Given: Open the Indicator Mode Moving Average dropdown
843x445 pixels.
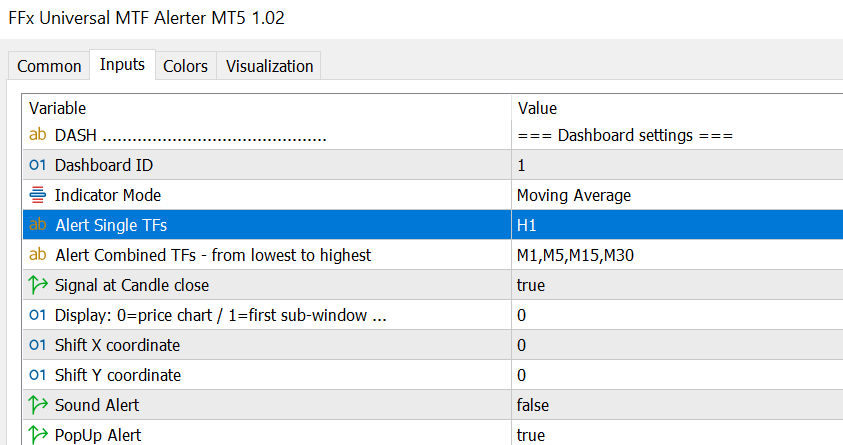Looking at the screenshot, I should (x=573, y=195).
